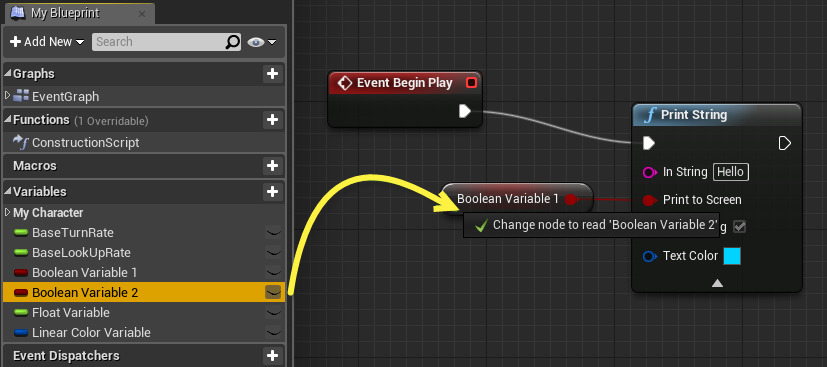Click the Linear Color Variable blue type icon
This screenshot has width=827, height=367.
21,333
